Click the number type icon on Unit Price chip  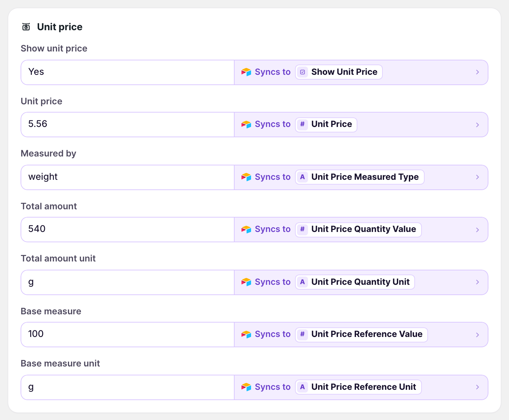(303, 124)
